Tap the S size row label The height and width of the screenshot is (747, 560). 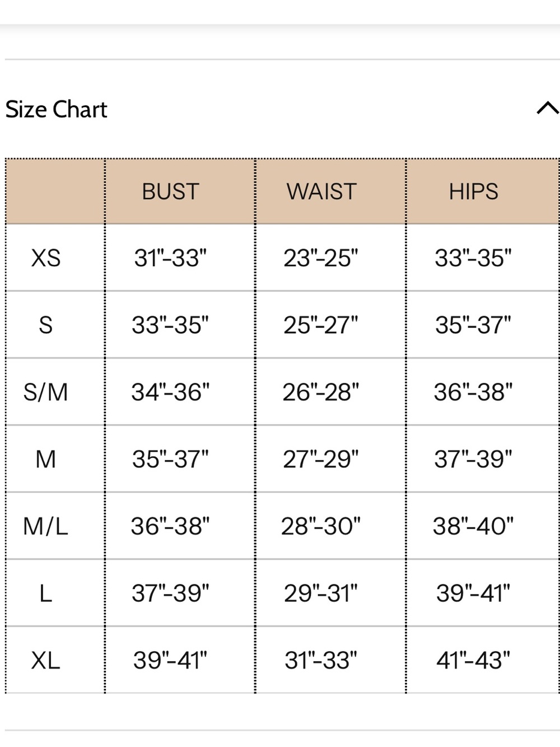pos(46,325)
